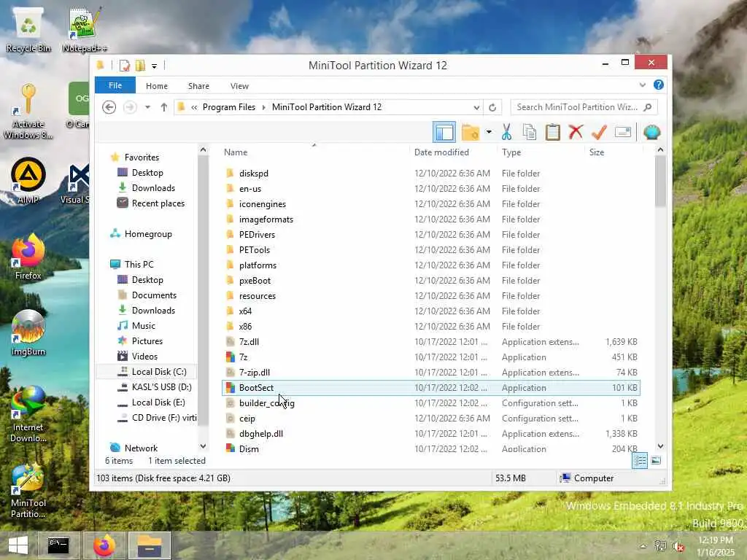Viewport: 747px width, 560px height.
Task: Open the quick access toolbar customize dropdown
Action: pos(155,66)
